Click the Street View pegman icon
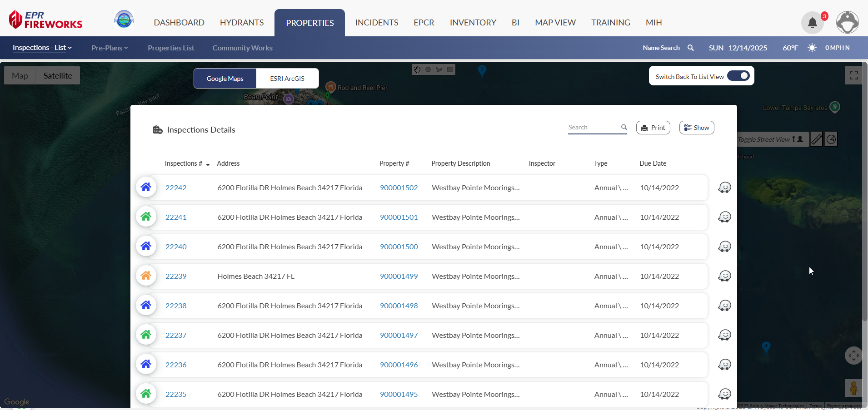 [853, 388]
